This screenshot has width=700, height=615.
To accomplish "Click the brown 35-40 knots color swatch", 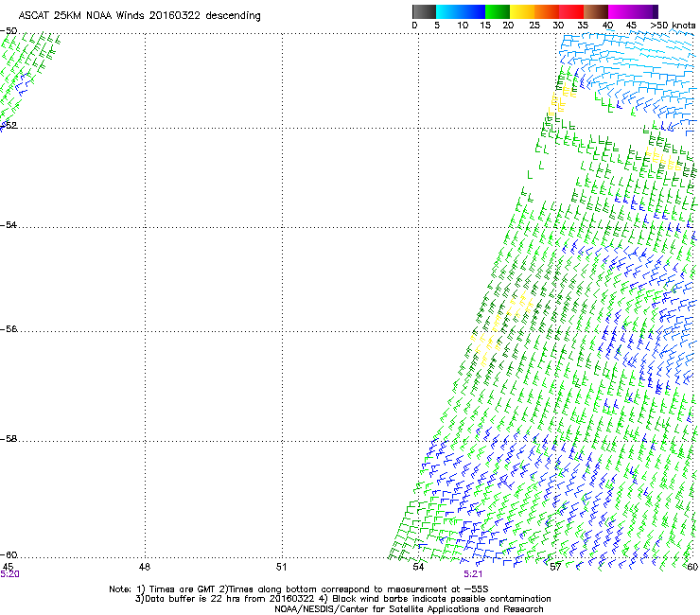I will [x=596, y=11].
